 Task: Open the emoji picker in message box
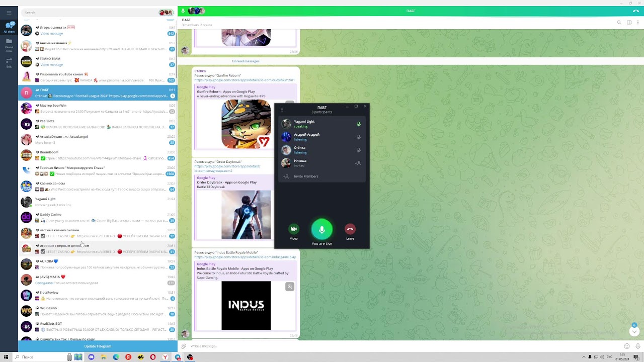click(x=627, y=346)
